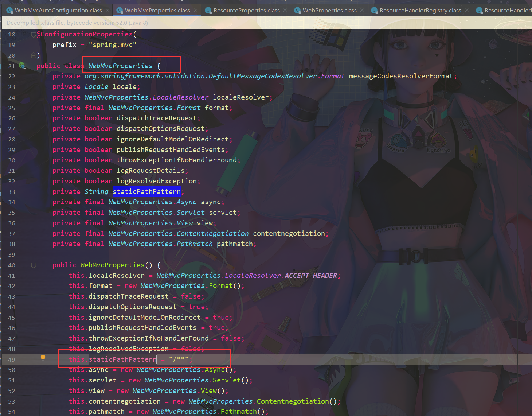Click the dispatchTraceRequest field on line 26

[x=157, y=118]
